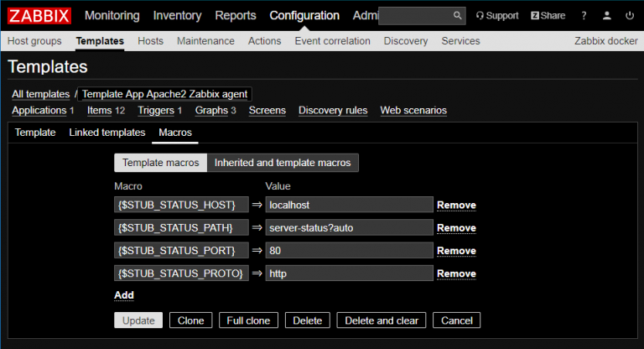This screenshot has width=644, height=349.
Task: Go to Host groups submenu
Action: [34, 41]
